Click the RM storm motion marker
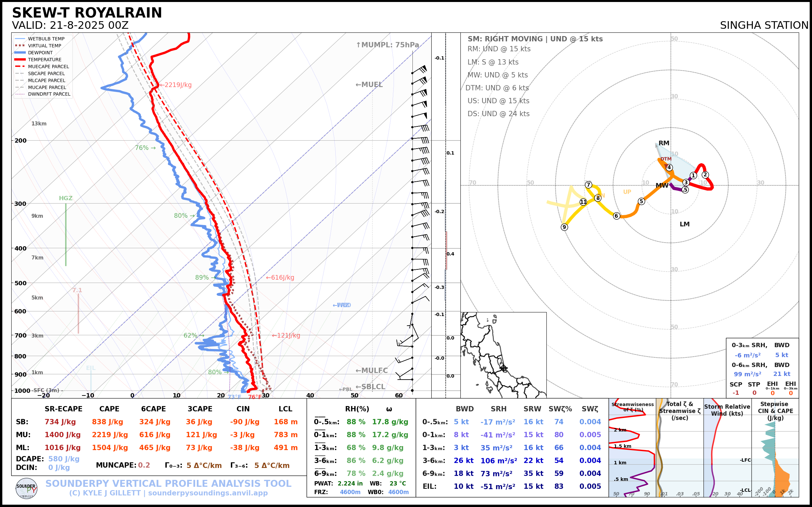This screenshot has width=812, height=507. 663,143
